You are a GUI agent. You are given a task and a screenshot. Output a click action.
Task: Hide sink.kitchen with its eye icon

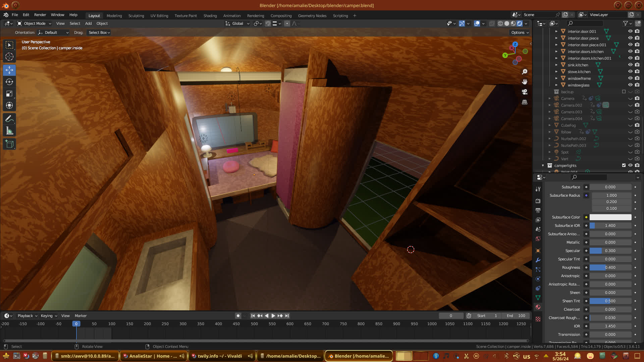(x=630, y=65)
